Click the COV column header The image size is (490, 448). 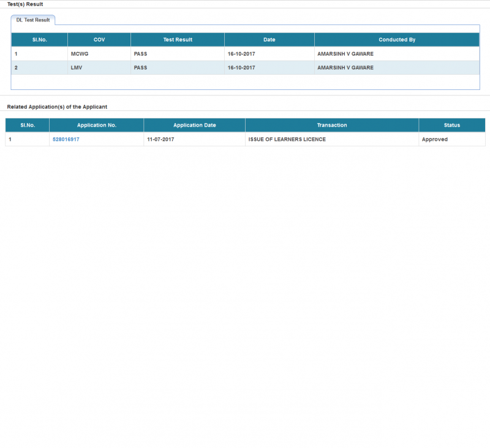[x=99, y=40]
